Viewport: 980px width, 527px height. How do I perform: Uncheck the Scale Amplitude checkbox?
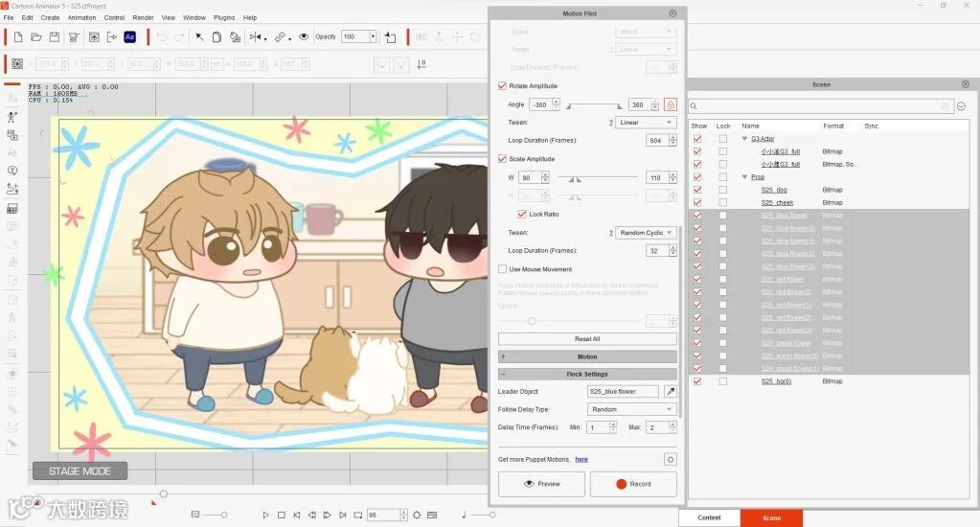(x=503, y=159)
